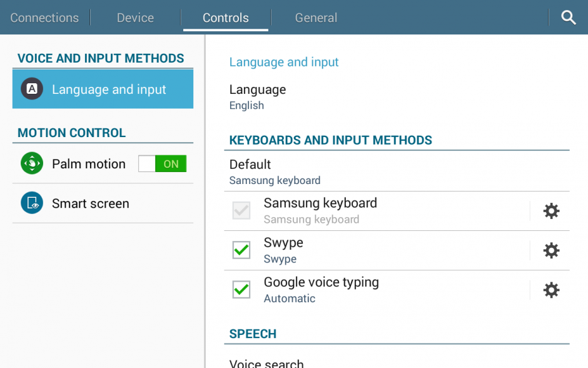Viewport: 588px width, 368px height.
Task: Open Google voice typing settings gear
Action: tap(551, 290)
